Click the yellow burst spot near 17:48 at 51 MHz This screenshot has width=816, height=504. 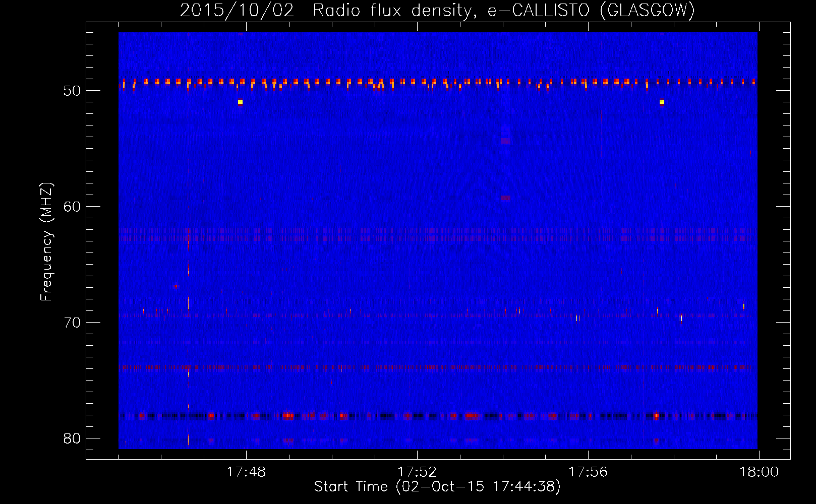[x=241, y=102]
